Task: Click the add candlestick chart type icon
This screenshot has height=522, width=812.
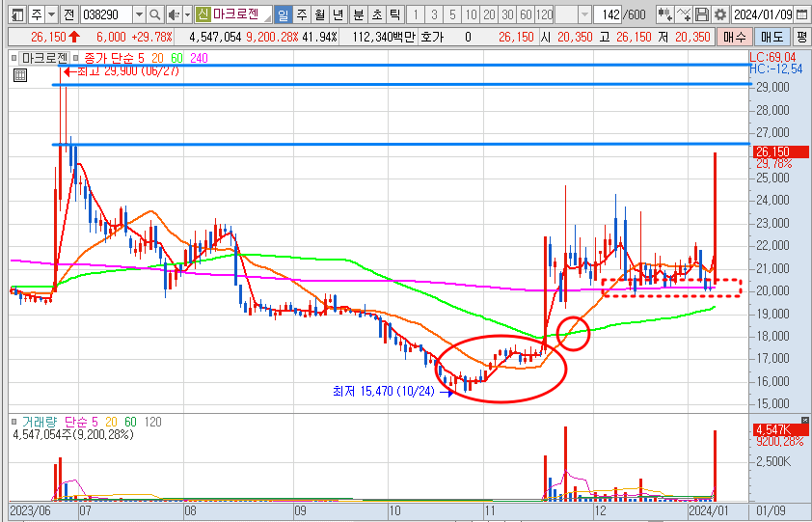Action: 664,14
